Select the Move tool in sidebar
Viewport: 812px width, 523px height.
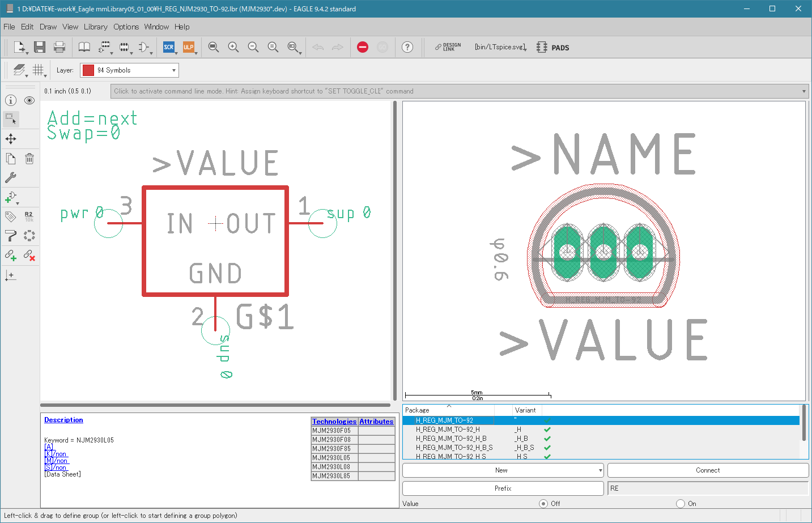tap(11, 139)
